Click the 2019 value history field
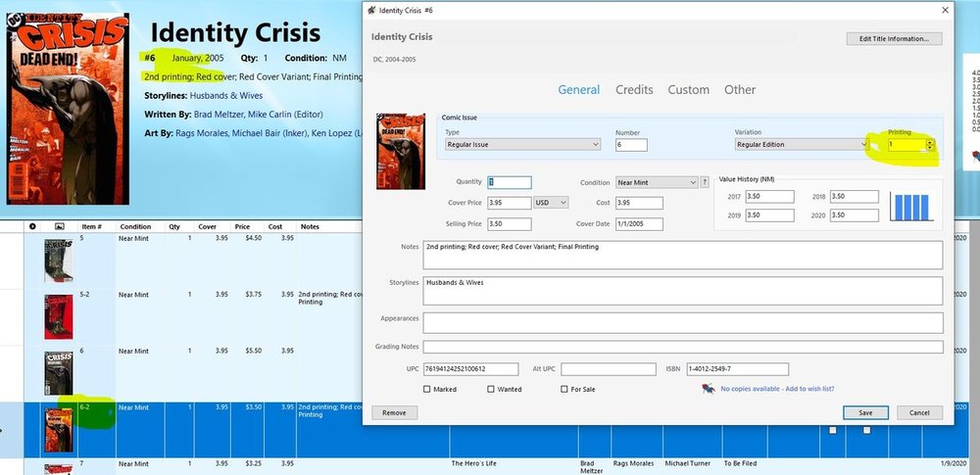The height and width of the screenshot is (475, 980). point(769,215)
